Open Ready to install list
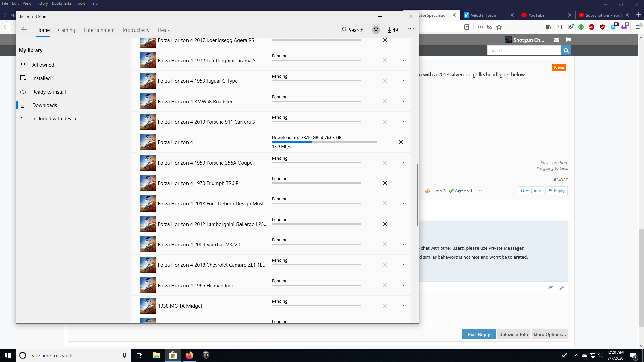Image resolution: width=644 pixels, height=362 pixels. click(74, 92)
